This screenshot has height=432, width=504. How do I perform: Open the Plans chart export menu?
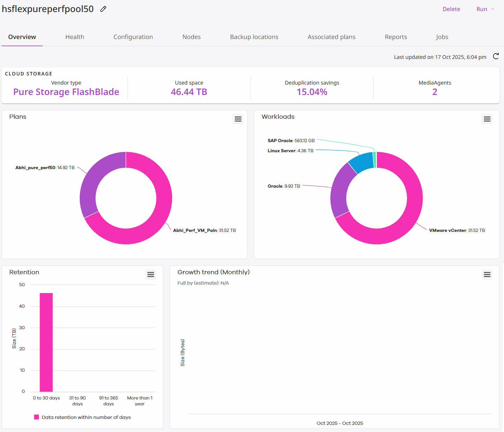[238, 119]
